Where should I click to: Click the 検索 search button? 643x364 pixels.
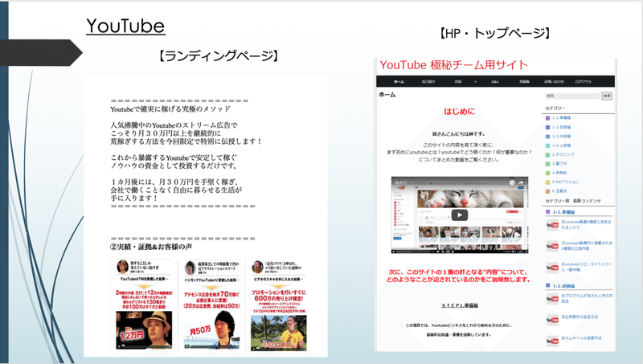click(x=607, y=96)
